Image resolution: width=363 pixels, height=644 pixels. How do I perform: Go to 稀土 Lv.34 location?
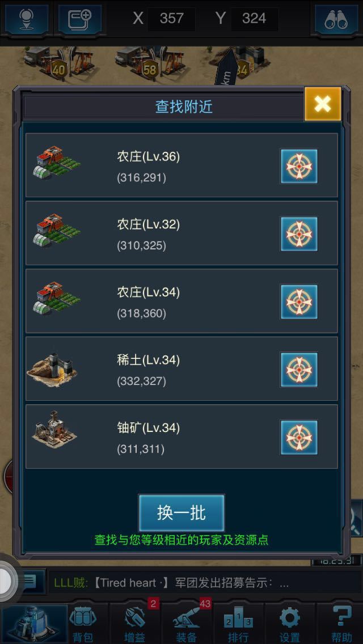pyautogui.click(x=299, y=369)
